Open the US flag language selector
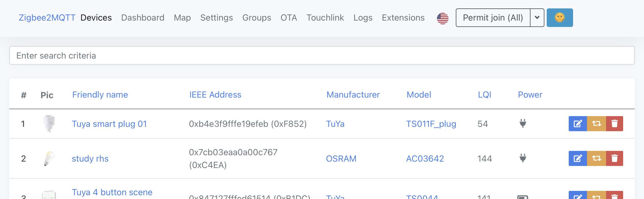The image size is (644, 199). click(442, 18)
